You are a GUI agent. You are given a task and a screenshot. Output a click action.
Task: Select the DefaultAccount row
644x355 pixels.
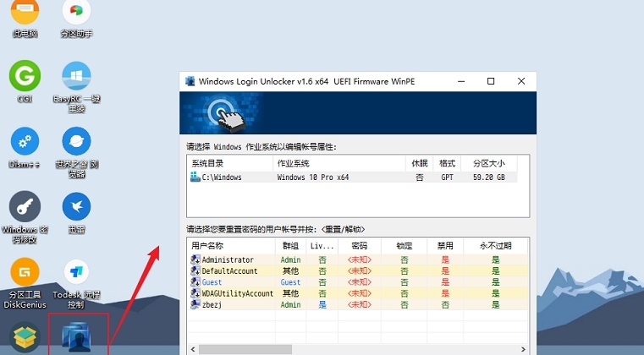coord(358,270)
